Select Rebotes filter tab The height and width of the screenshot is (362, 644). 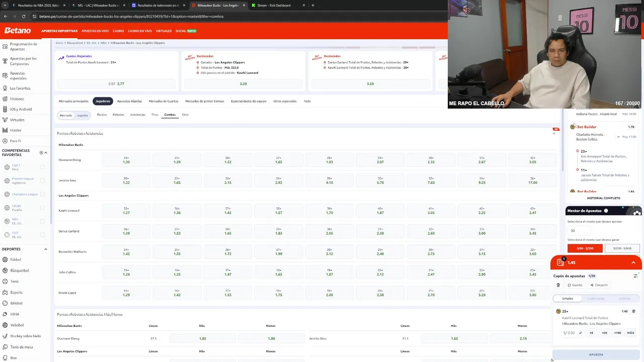pyautogui.click(x=118, y=115)
